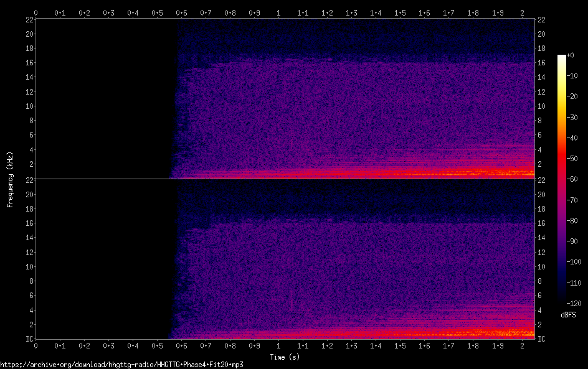Click the 'dBFS' label below the color scale
588x369 pixels.
567,315
